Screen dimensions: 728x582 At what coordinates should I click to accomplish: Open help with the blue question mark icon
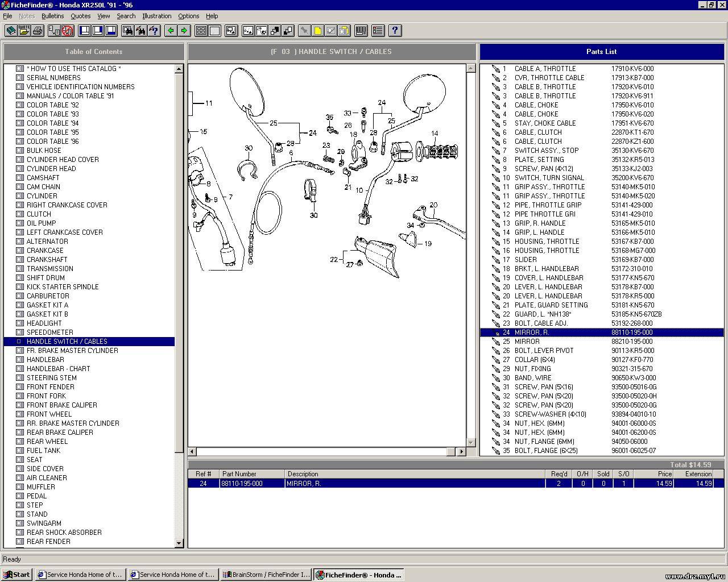pyautogui.click(x=395, y=31)
